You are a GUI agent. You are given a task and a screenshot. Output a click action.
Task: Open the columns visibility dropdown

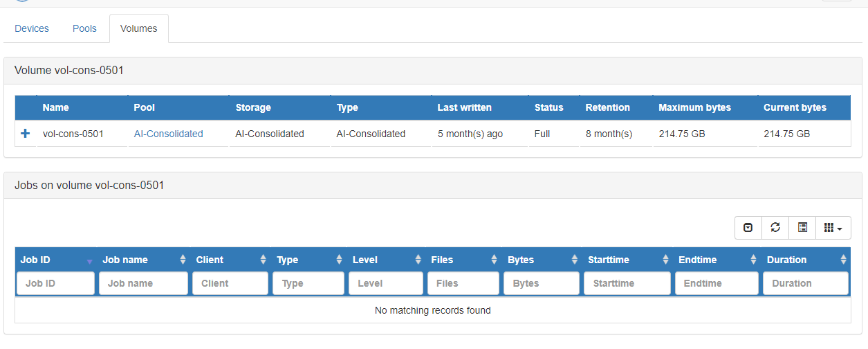[833, 228]
